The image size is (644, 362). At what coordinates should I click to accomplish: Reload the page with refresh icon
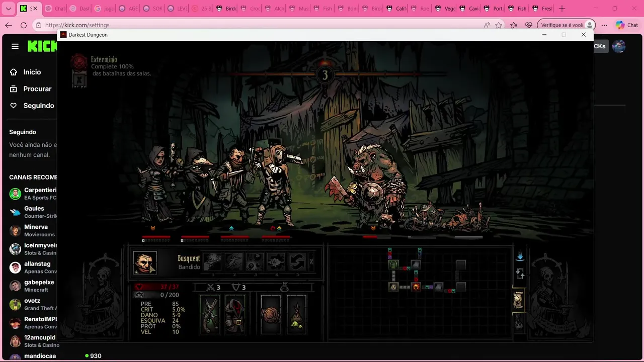(24, 25)
